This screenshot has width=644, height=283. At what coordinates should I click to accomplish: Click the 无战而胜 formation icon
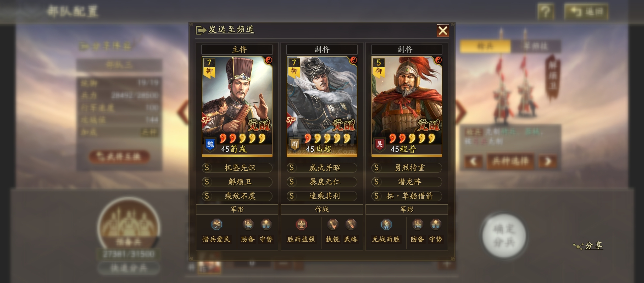tap(386, 225)
